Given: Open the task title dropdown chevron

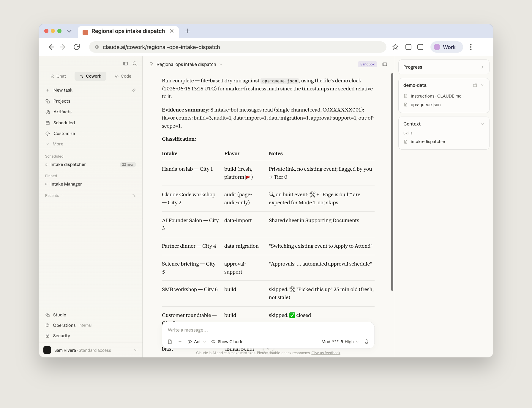Looking at the screenshot, I should pyautogui.click(x=221, y=65).
